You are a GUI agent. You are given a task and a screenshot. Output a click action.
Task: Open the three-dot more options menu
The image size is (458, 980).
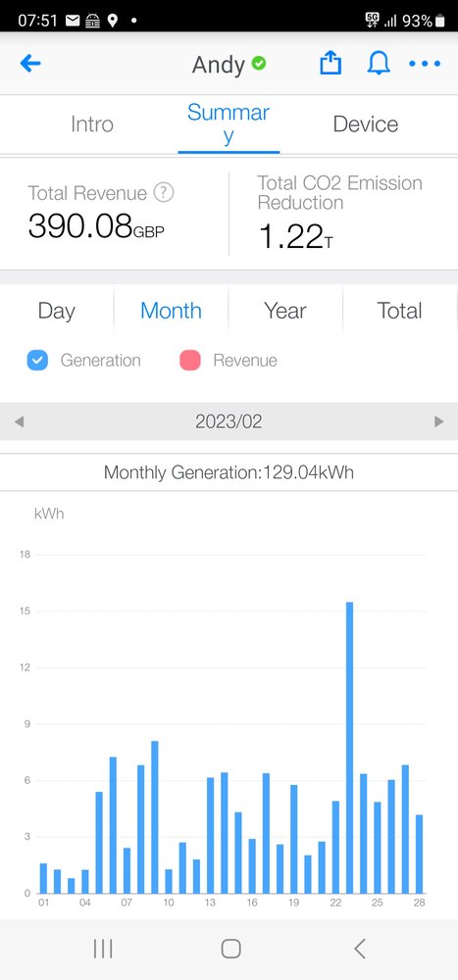point(425,63)
